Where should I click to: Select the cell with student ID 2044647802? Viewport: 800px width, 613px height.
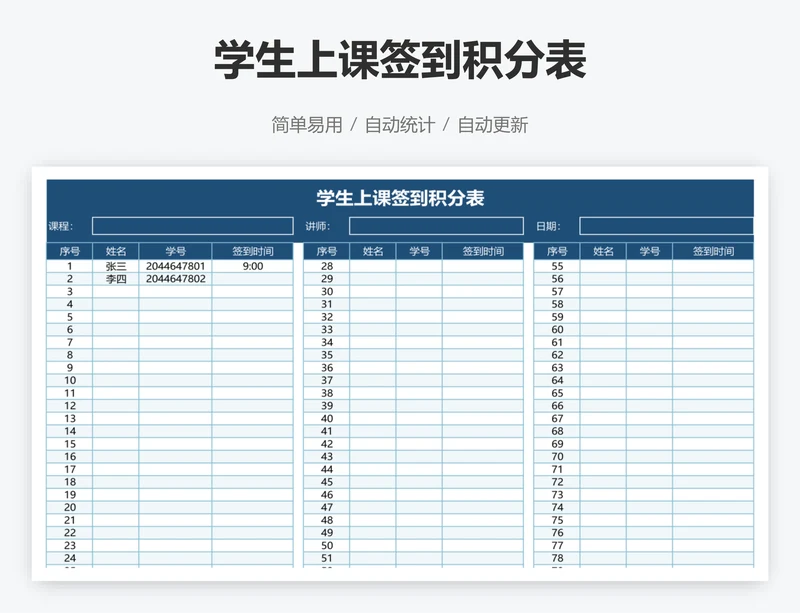176,279
